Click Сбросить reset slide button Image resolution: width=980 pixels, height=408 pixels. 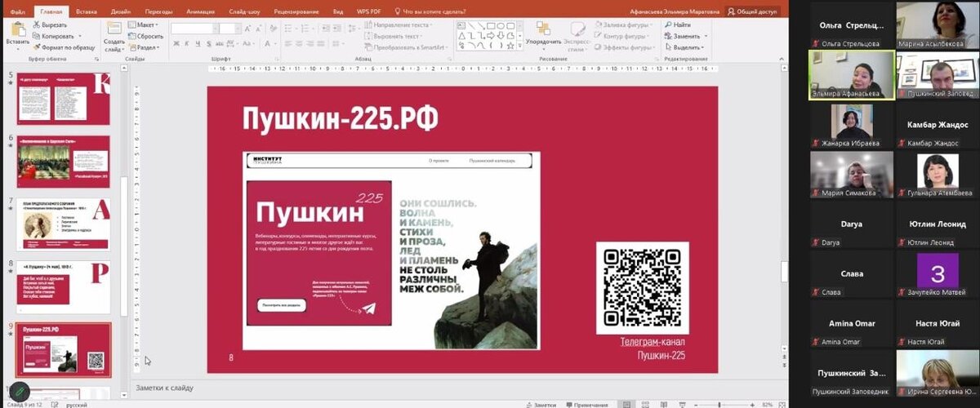pyautogui.click(x=145, y=37)
